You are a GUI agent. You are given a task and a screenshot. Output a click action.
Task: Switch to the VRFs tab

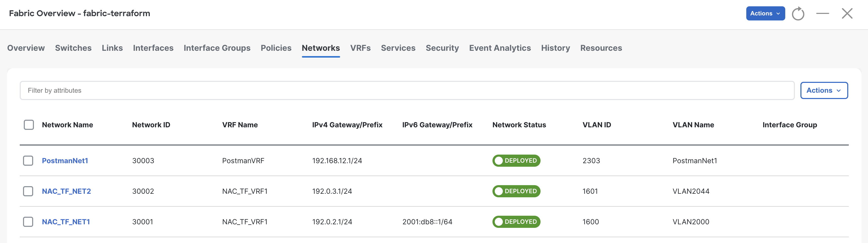point(360,48)
